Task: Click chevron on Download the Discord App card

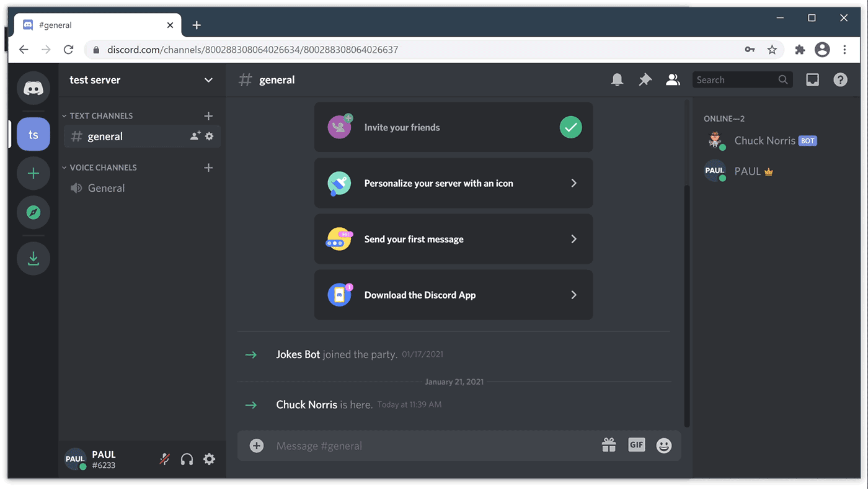Action: [x=573, y=295]
